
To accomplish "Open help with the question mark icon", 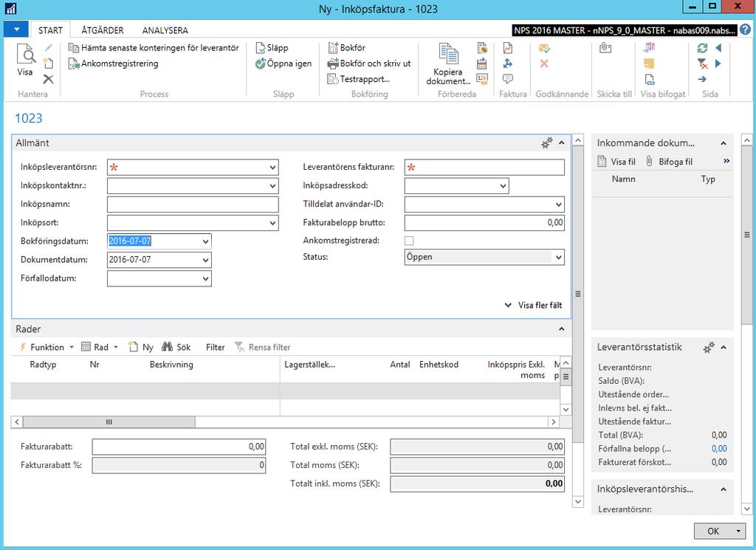I will click(746, 30).
